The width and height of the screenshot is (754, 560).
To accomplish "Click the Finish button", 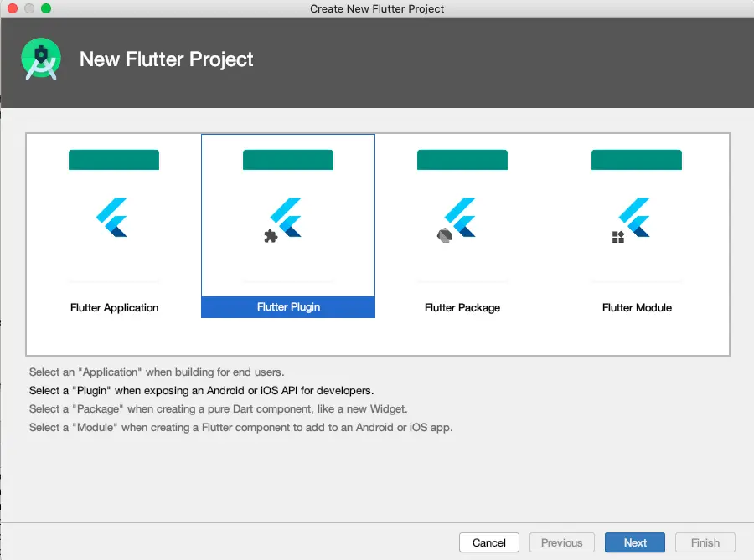I will (705, 542).
